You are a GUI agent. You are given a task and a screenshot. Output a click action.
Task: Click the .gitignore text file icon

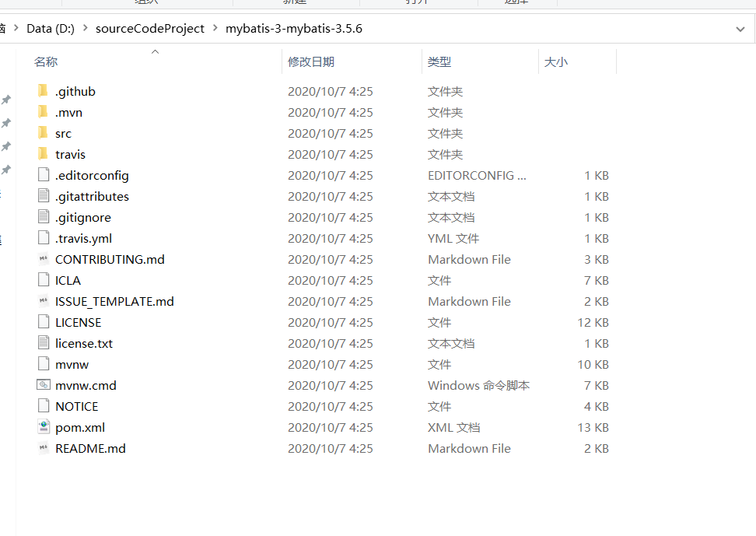coord(44,216)
